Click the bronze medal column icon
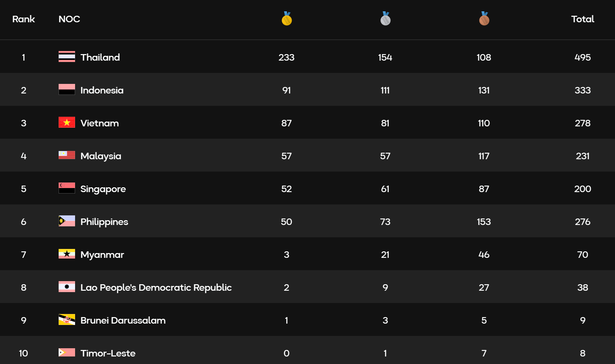The height and width of the screenshot is (364, 615). tap(484, 19)
